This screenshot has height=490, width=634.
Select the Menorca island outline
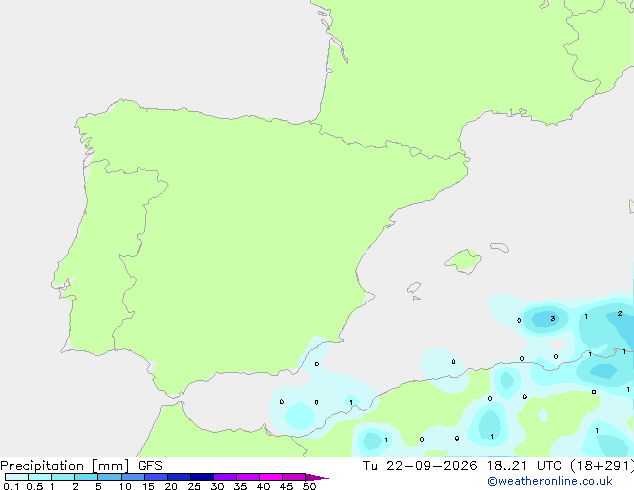point(500,247)
